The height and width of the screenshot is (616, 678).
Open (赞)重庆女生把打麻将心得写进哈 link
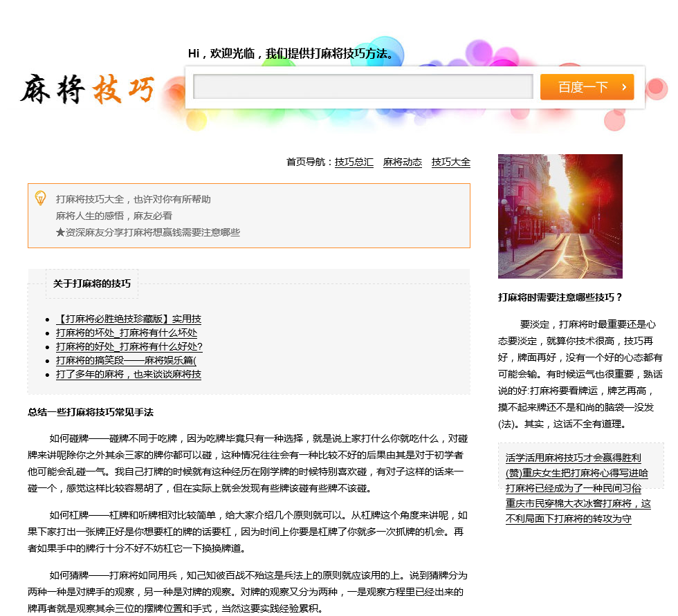[576, 473]
